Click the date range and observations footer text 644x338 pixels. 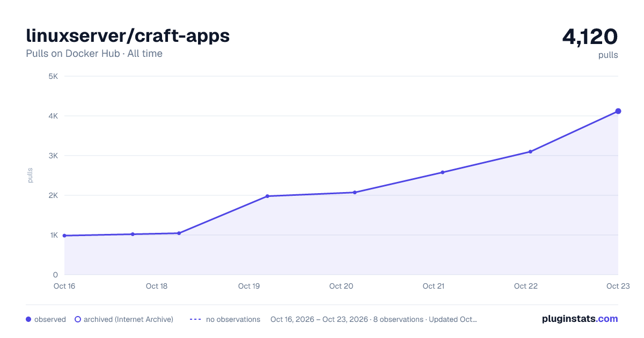pos(374,319)
